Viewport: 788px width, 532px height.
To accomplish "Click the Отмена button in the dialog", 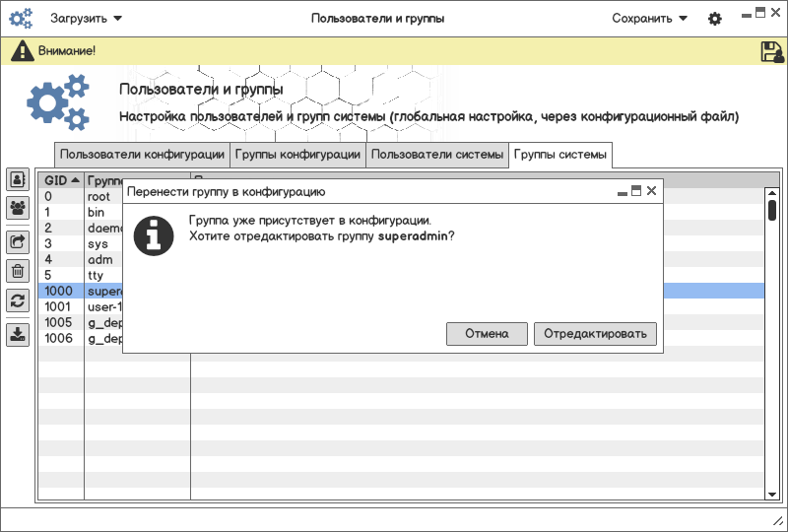I will click(x=487, y=334).
